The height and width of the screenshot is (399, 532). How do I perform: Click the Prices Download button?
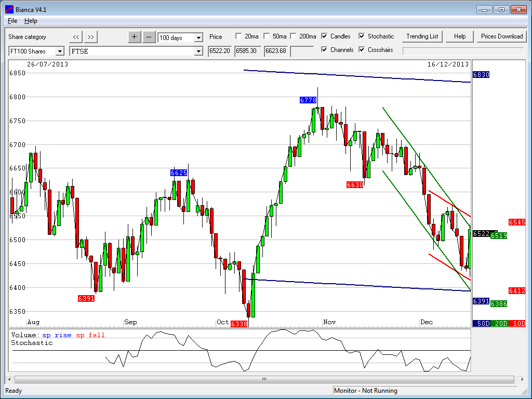[501, 36]
